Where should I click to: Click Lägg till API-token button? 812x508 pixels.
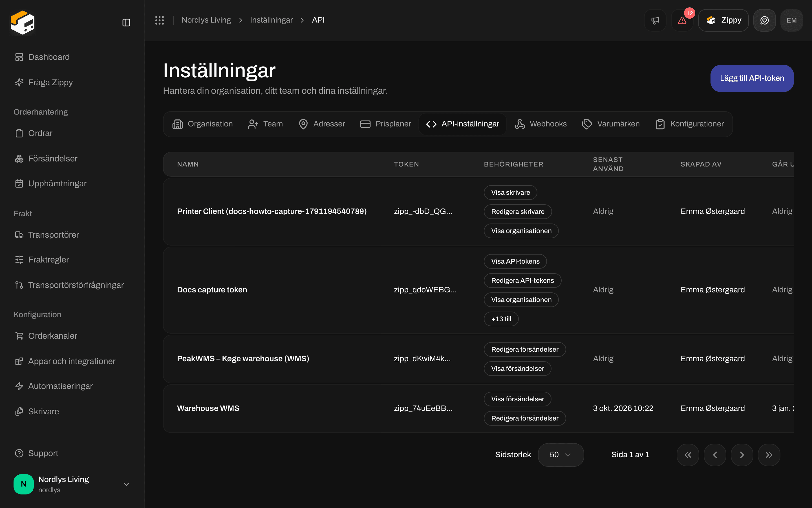pos(752,78)
